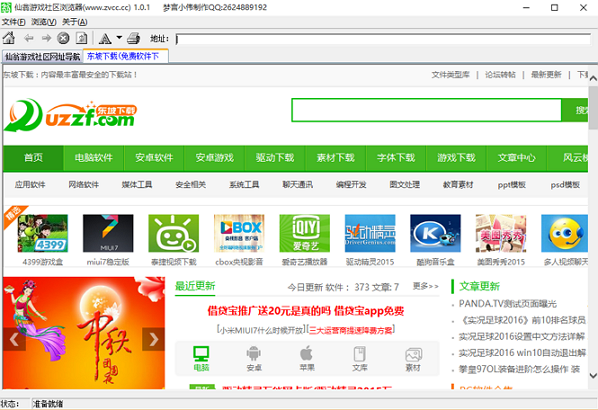Open the 多人视频聊天 smiley icon
The height and width of the screenshot is (410, 598).
[x=564, y=233]
